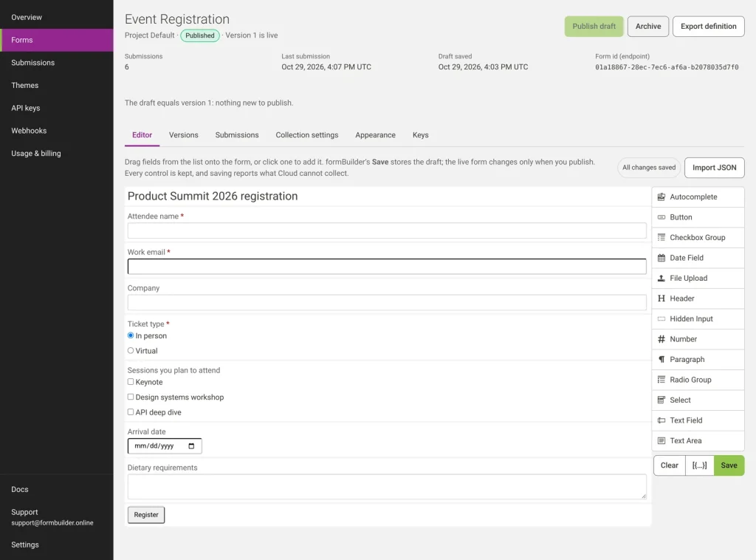
Task: Select the In person ticket type
Action: click(131, 335)
